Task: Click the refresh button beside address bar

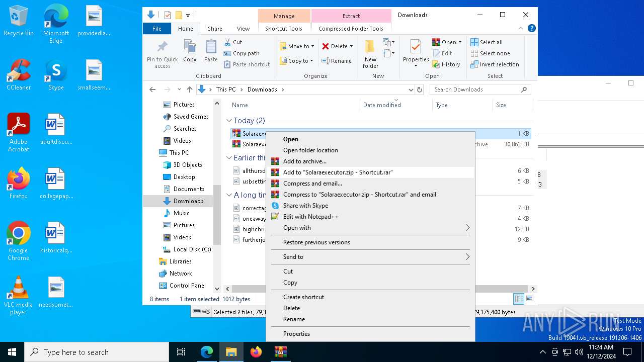Action: 420,89
